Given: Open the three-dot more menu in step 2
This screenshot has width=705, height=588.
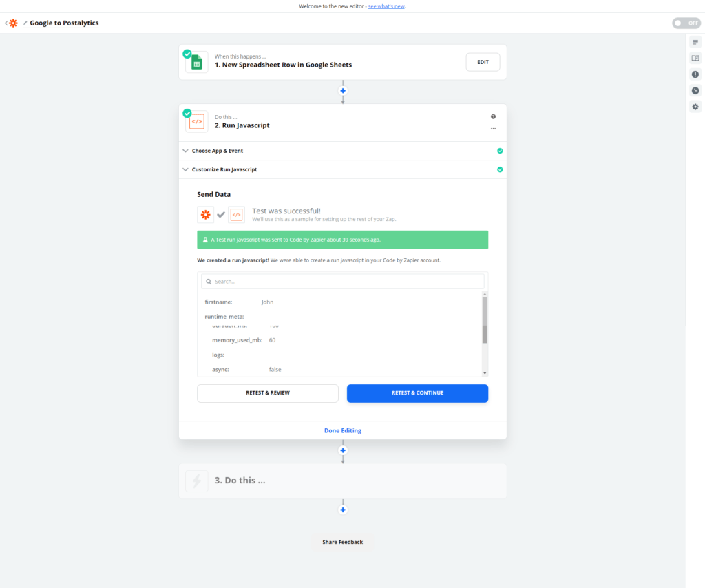Looking at the screenshot, I should click(x=493, y=129).
